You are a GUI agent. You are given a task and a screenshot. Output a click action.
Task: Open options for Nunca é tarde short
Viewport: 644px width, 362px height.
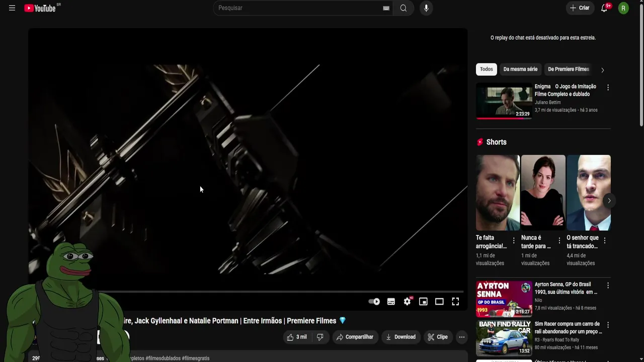[559, 241]
